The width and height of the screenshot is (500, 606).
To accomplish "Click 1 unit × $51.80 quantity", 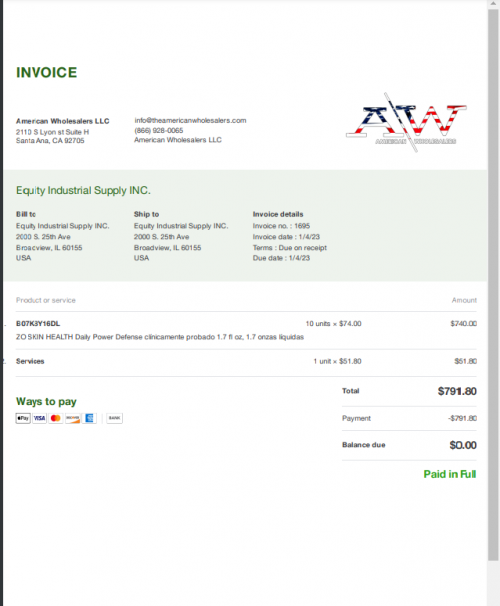I will 337,361.
